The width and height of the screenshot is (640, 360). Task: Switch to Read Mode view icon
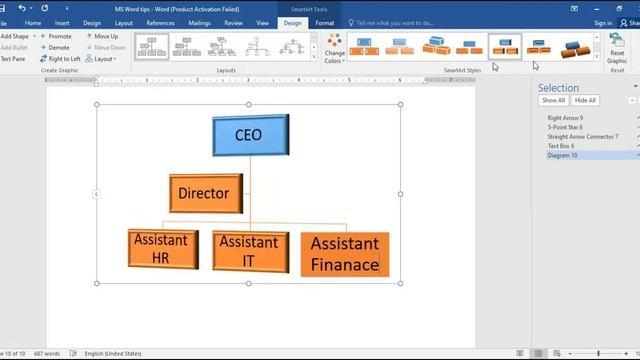[x=520, y=353]
